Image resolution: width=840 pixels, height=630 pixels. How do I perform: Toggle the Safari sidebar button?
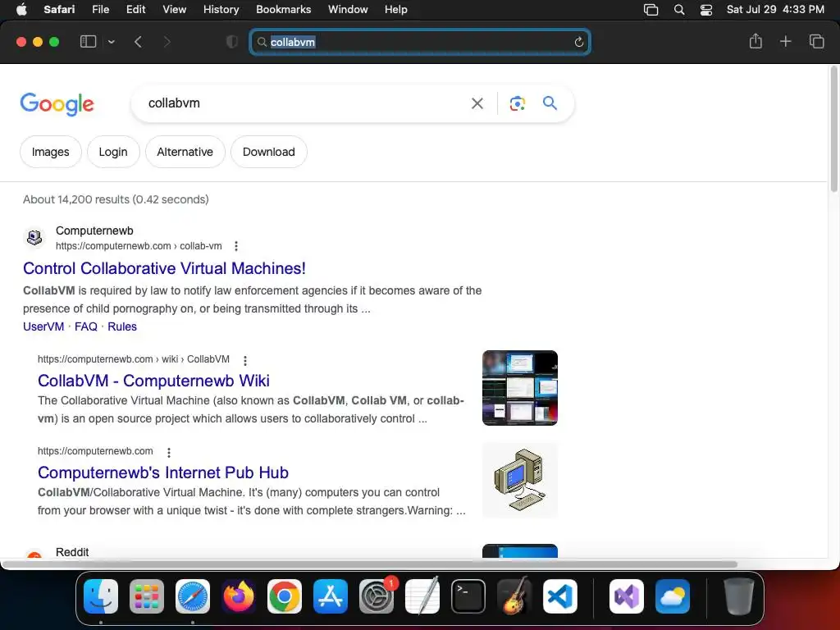(88, 42)
